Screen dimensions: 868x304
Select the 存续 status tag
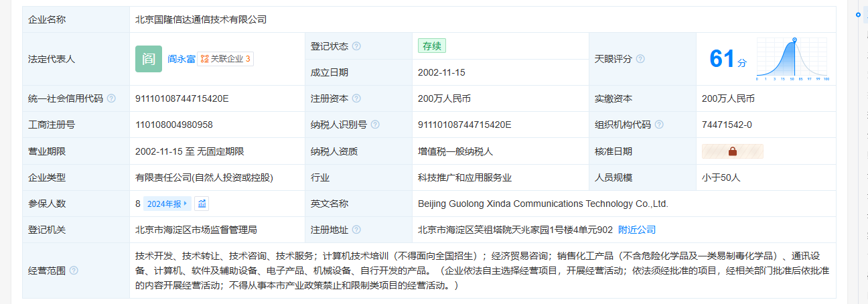click(x=432, y=46)
